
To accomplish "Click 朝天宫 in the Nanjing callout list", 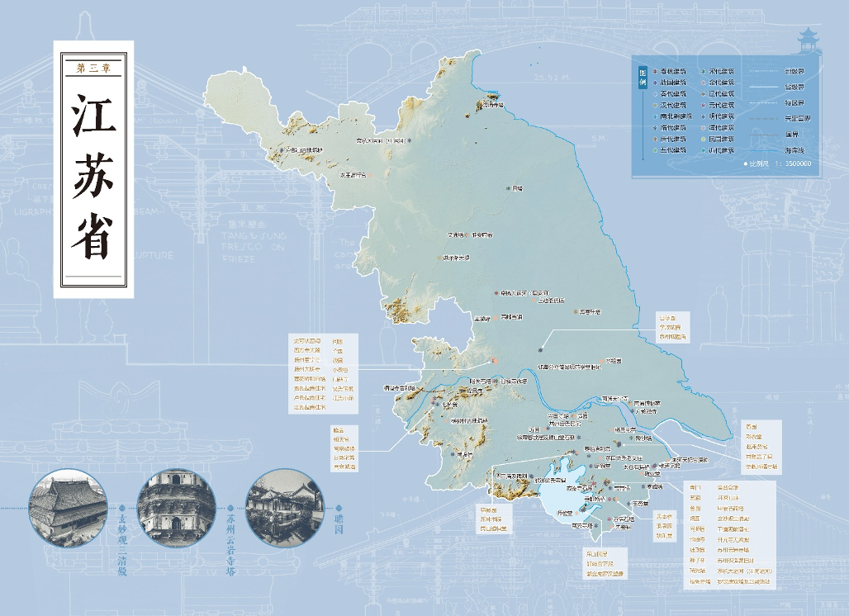I will click(342, 439).
